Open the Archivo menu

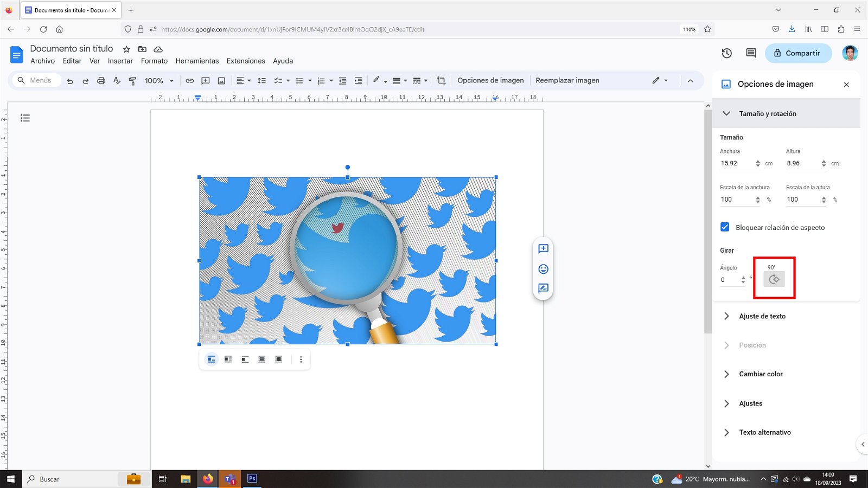click(x=42, y=61)
